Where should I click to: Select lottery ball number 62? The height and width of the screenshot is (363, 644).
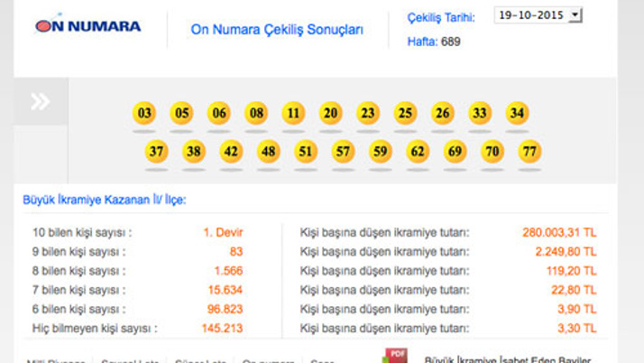click(418, 152)
